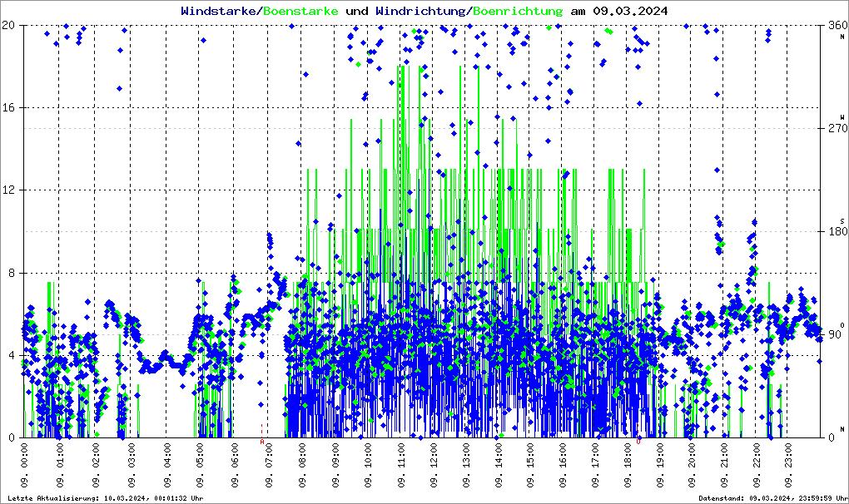
Task: Select the 15:00 time axis label
Action: pos(530,465)
